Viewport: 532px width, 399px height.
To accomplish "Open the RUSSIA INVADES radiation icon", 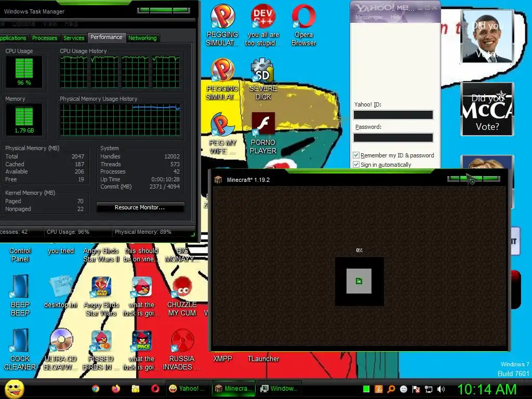I will click(182, 340).
